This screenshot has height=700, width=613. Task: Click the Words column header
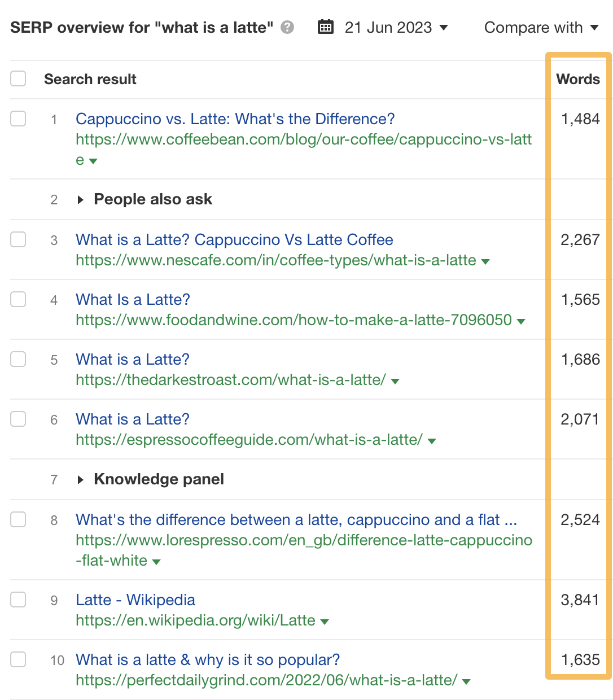pos(577,79)
